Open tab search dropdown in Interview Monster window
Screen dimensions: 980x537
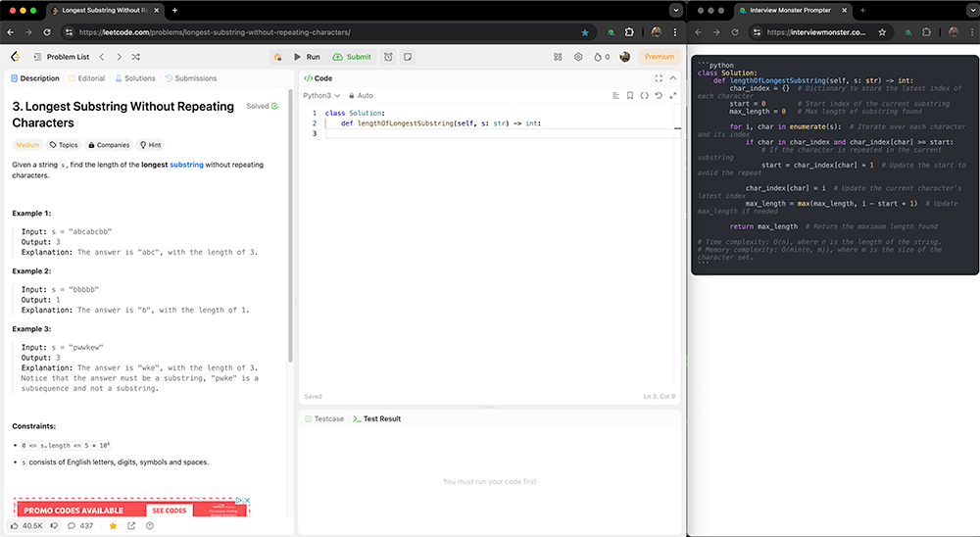point(974,10)
